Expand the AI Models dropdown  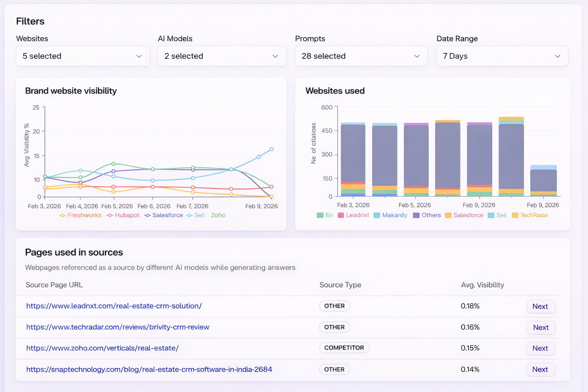(x=222, y=56)
